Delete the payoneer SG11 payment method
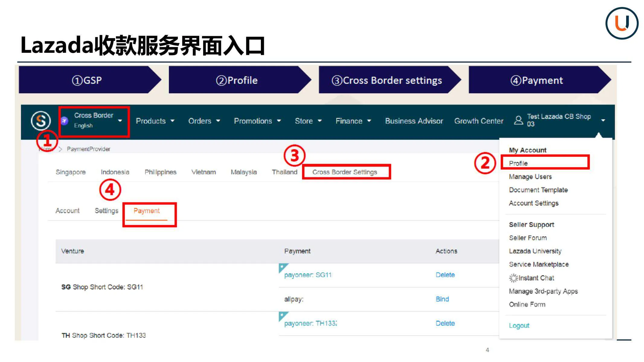Screen dimensions: 644x362 pyautogui.click(x=445, y=275)
